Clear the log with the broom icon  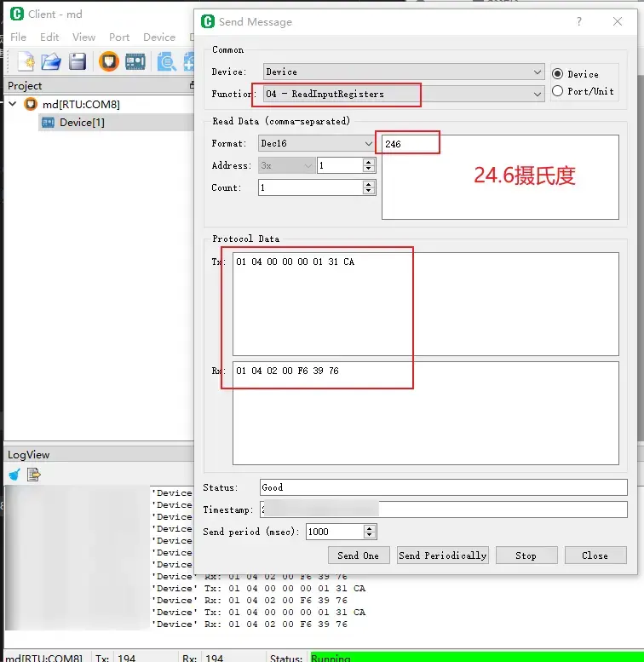click(x=14, y=475)
